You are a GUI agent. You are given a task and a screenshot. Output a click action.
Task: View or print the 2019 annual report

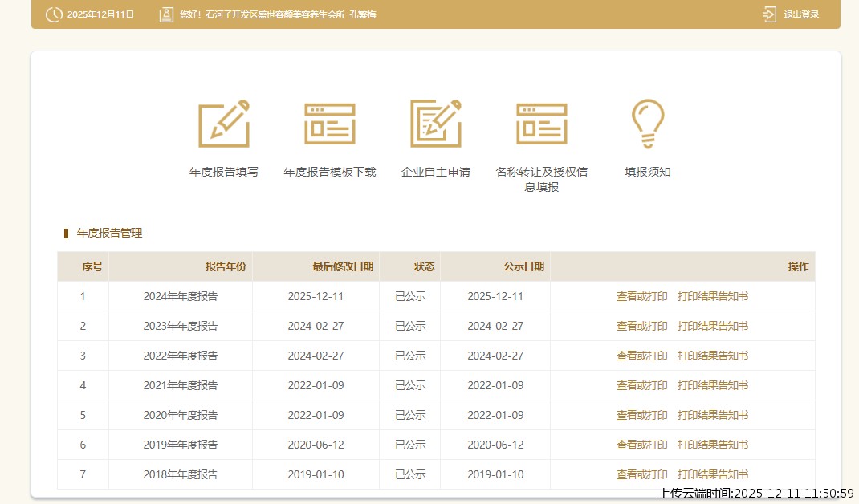(x=641, y=445)
